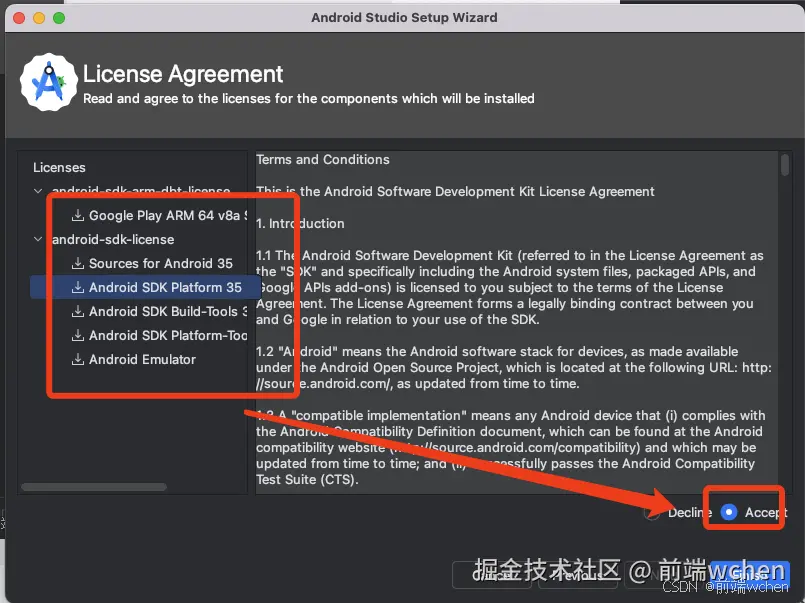Click the Licenses panel heading
This screenshot has width=805, height=603.
(59, 167)
